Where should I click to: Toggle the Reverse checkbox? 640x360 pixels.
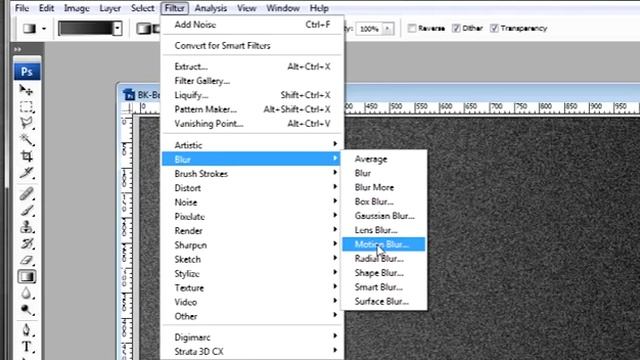tap(412, 28)
